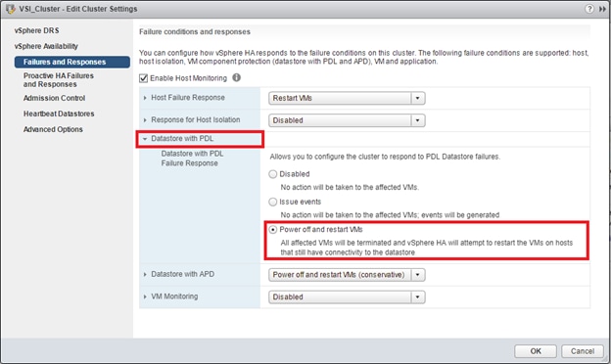Choose Power off and restart VMs radio option

point(273,230)
